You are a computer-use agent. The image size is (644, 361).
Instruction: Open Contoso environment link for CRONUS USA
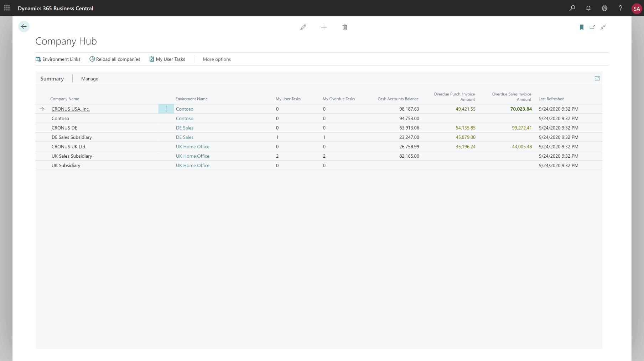(185, 109)
